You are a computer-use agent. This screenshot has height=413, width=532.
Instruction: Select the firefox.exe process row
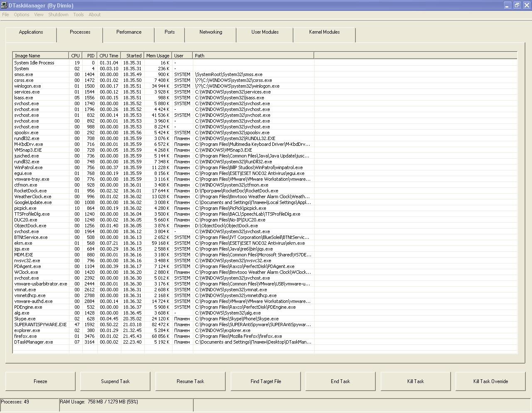26,337
